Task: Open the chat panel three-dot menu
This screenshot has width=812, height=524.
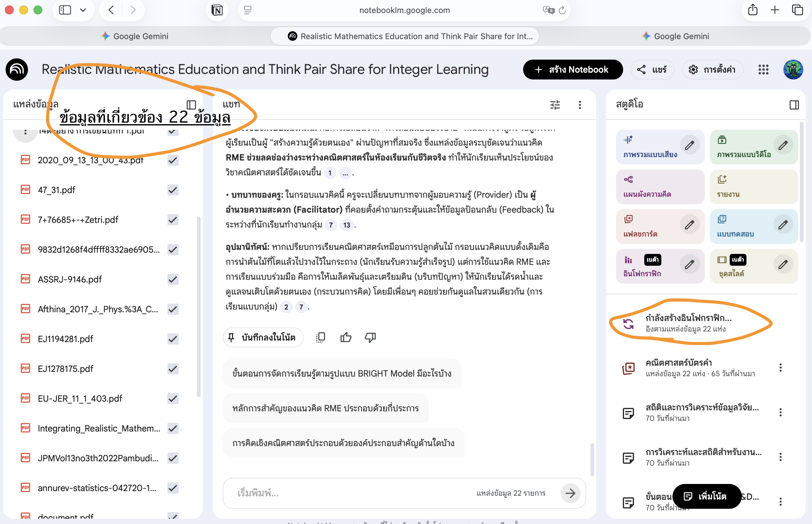Action: click(x=580, y=105)
